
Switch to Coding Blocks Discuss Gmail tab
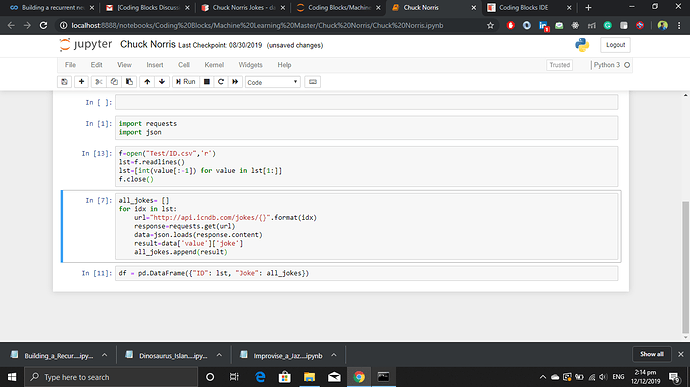(148, 7)
